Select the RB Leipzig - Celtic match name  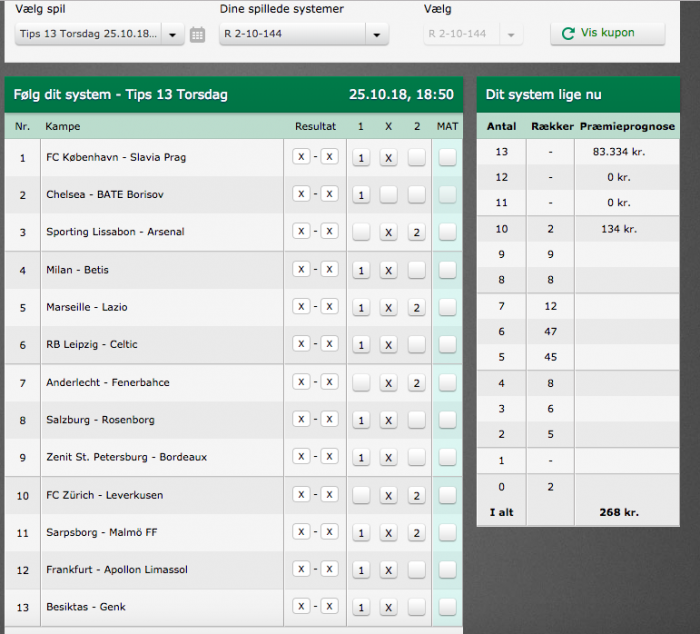[92, 344]
